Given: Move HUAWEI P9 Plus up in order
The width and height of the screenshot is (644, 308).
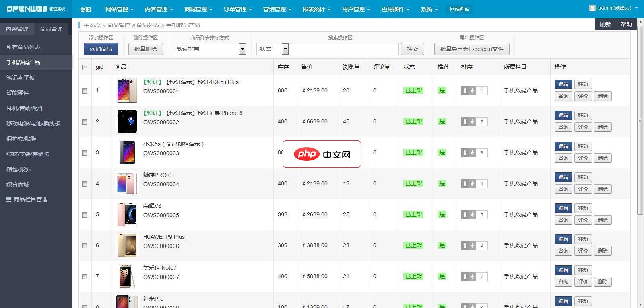Looking at the screenshot, I should [465, 246].
